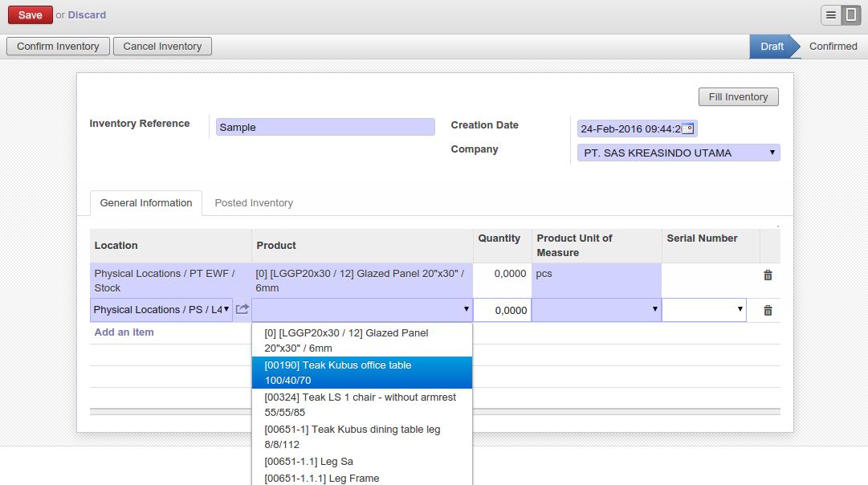Toggle the Product dropdown arrow
This screenshot has width=868, height=485.
pyautogui.click(x=466, y=309)
